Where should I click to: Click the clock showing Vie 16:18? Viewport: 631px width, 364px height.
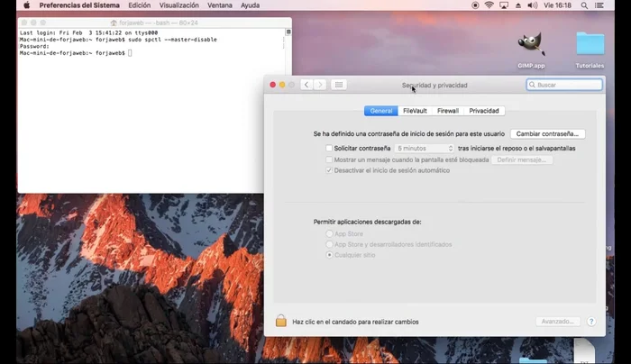coord(557,5)
